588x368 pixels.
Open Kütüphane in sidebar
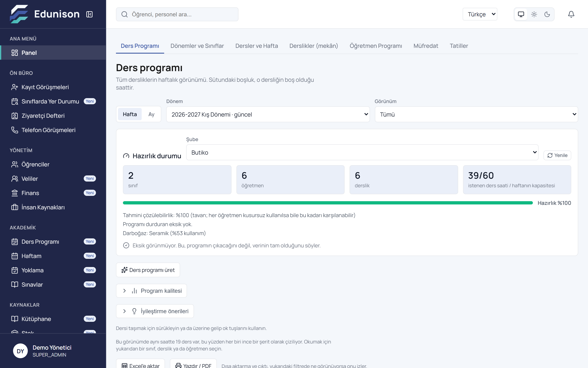coord(53,319)
